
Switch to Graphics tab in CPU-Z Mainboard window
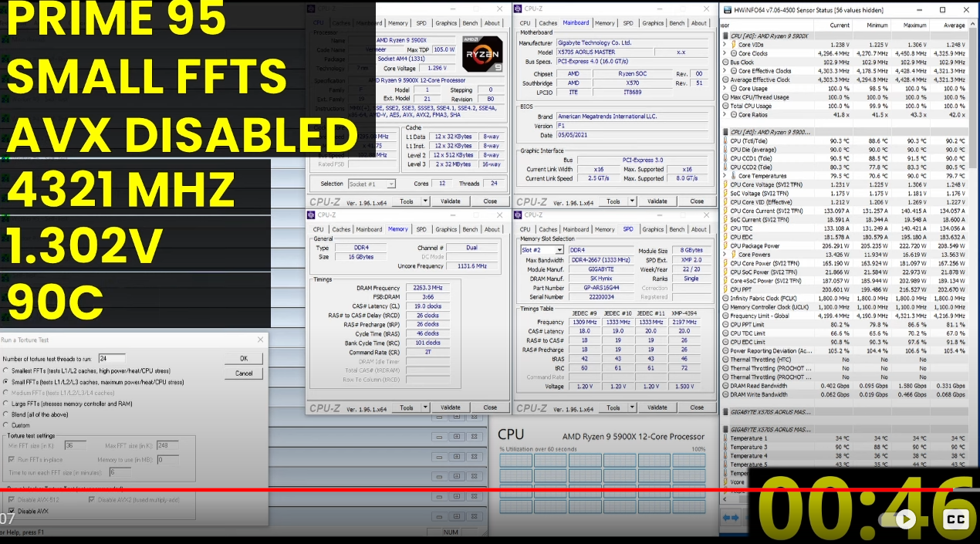pos(653,23)
